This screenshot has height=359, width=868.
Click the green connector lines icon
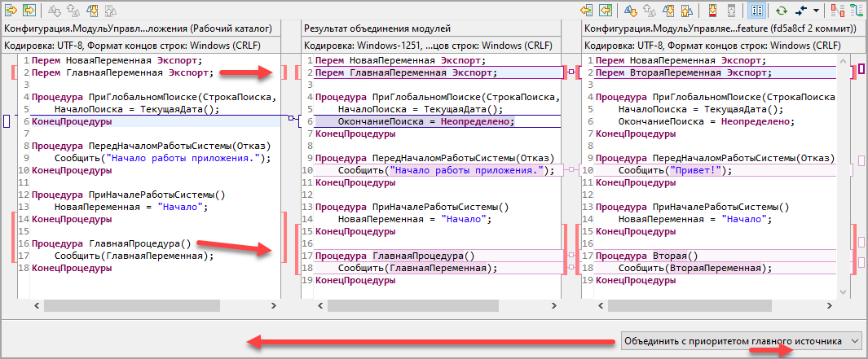(x=856, y=10)
